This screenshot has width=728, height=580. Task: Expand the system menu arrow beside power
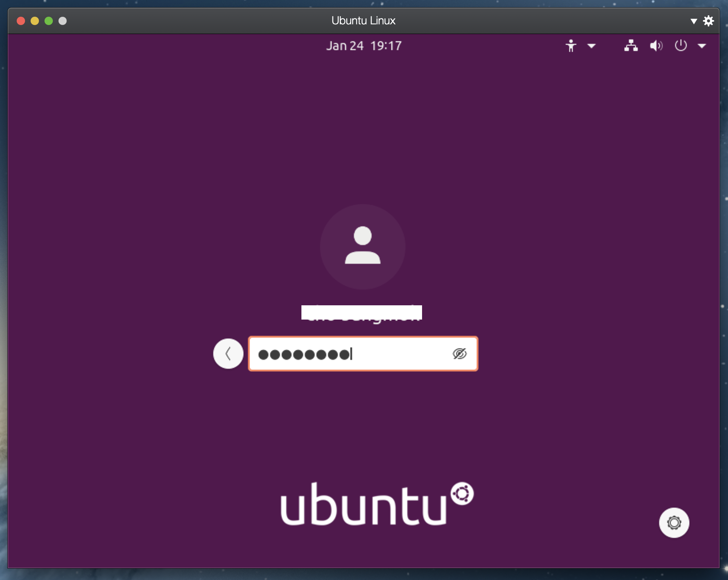702,46
